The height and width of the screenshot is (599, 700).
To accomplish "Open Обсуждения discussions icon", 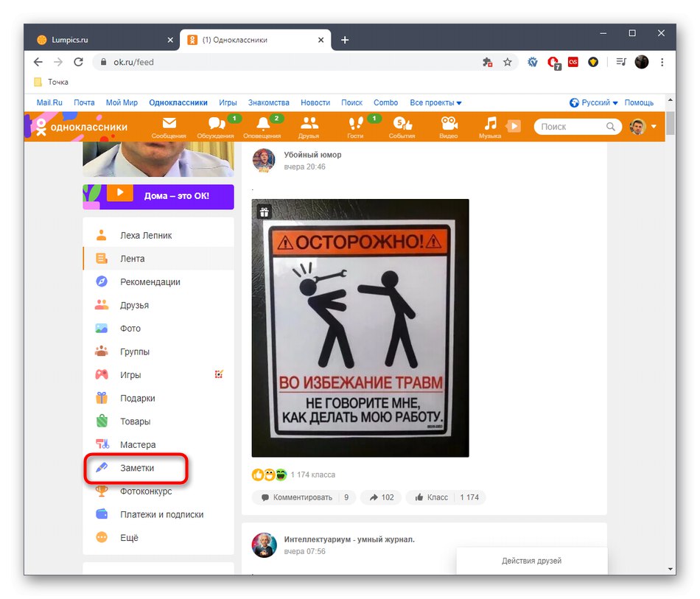I will (x=216, y=127).
